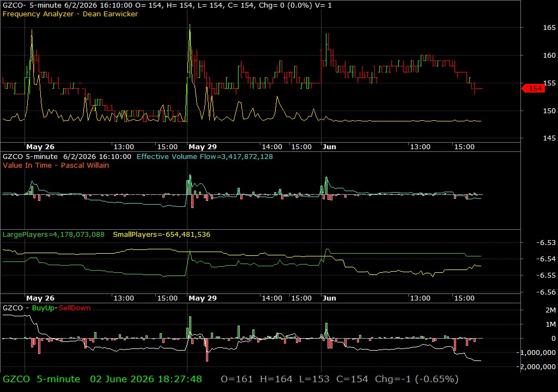
Task: Click the H=164 status bar value
Action: point(276,379)
